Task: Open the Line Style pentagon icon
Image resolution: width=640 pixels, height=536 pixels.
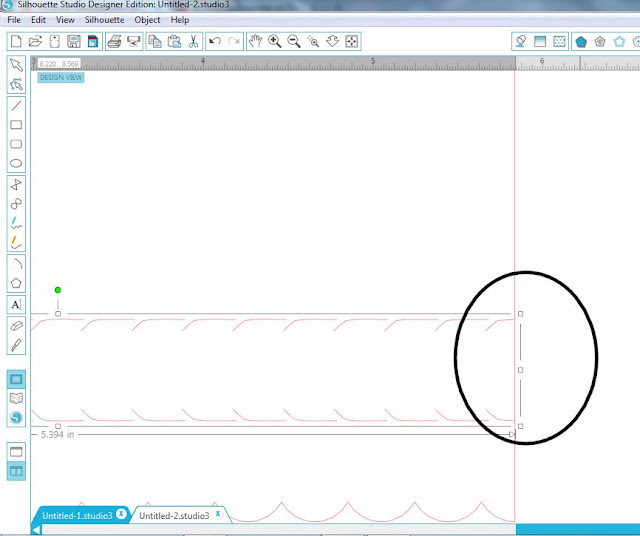Action: (x=600, y=41)
